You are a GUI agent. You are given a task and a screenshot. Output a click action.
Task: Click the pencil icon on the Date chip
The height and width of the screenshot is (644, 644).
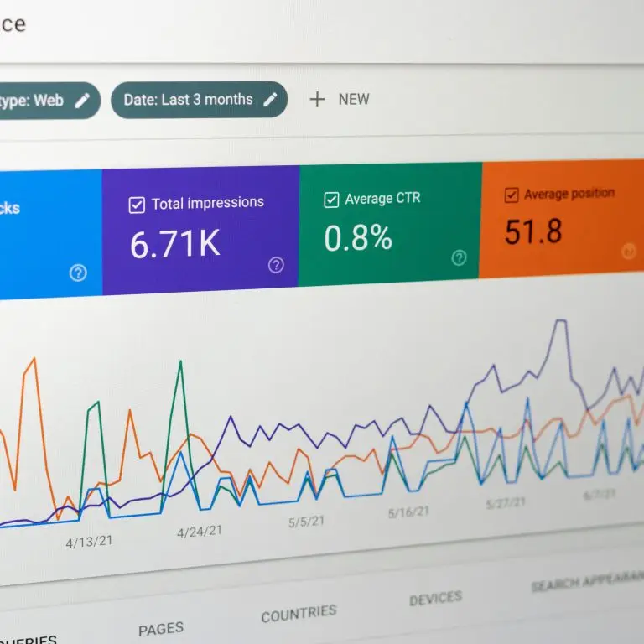pos(270,100)
